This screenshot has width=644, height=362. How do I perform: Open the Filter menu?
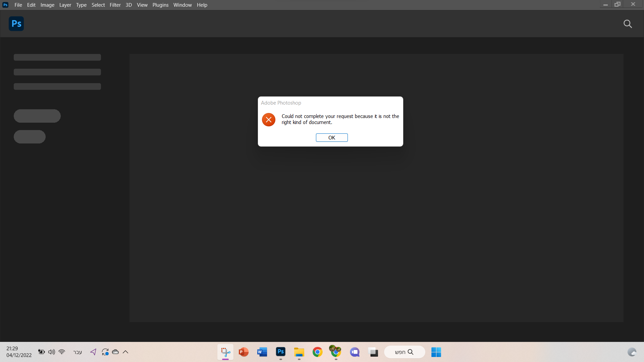click(x=115, y=5)
